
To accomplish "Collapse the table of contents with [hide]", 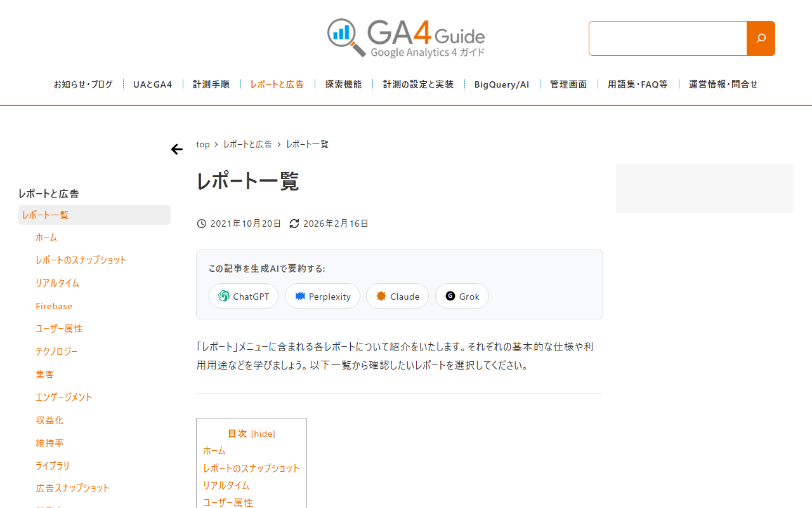I will pyautogui.click(x=263, y=434).
